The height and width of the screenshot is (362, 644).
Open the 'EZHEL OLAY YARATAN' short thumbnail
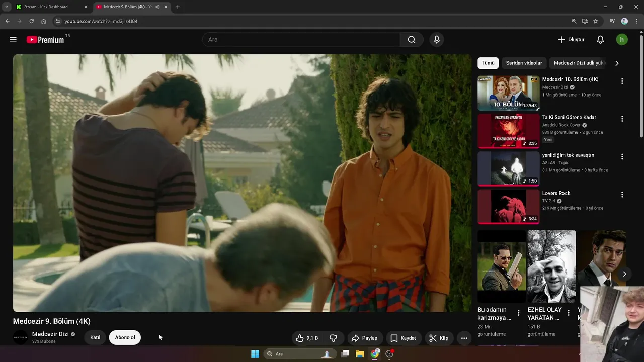point(551,266)
